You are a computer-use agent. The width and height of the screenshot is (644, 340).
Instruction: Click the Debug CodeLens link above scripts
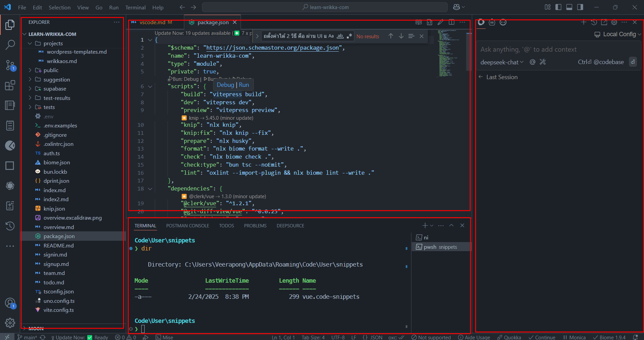225,85
